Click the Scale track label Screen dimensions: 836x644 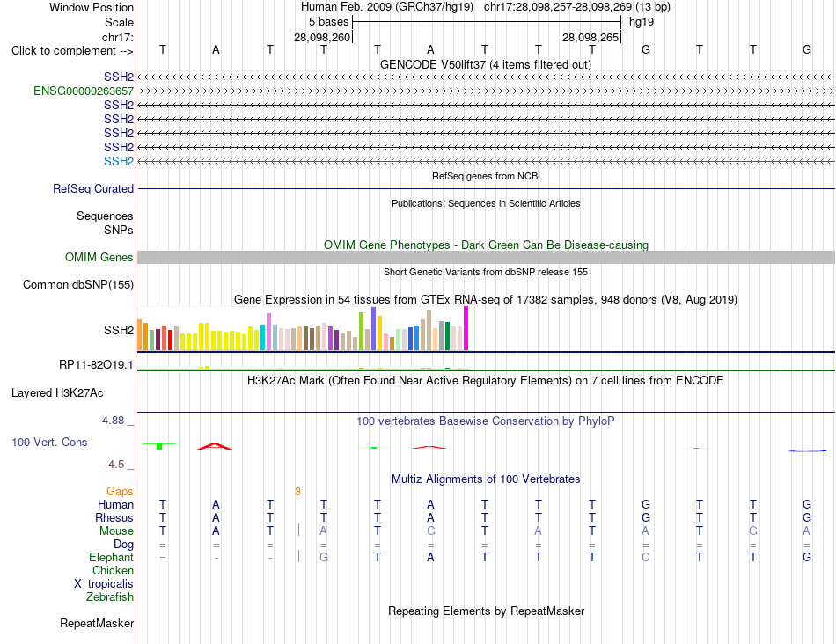(x=119, y=22)
